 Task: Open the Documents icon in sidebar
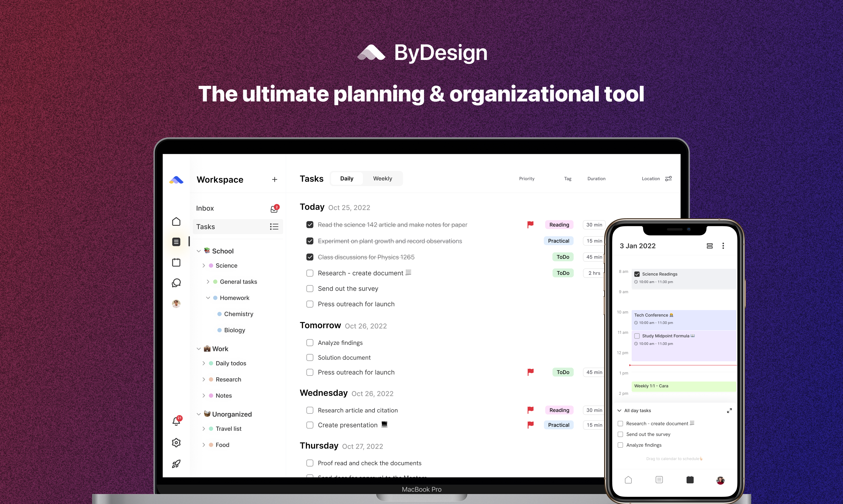click(x=175, y=241)
